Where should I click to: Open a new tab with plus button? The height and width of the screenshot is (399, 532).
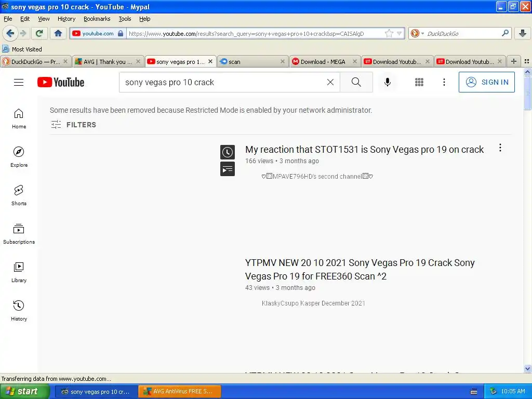[514, 61]
